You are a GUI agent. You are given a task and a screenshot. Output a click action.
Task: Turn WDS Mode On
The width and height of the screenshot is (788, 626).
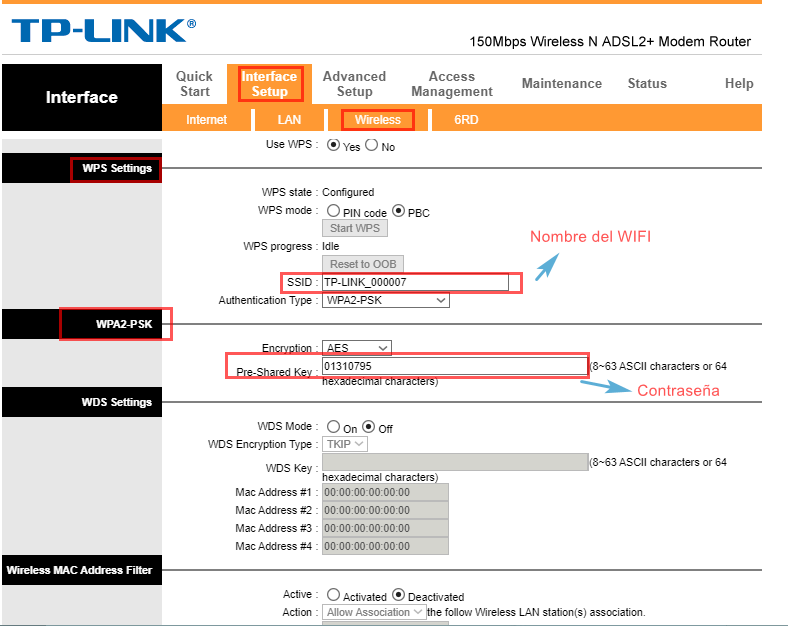click(333, 427)
